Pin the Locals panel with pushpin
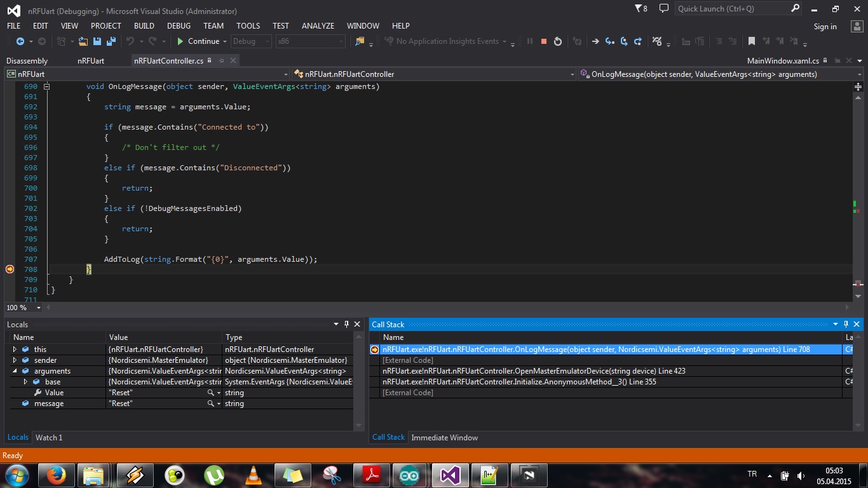 pyautogui.click(x=346, y=324)
